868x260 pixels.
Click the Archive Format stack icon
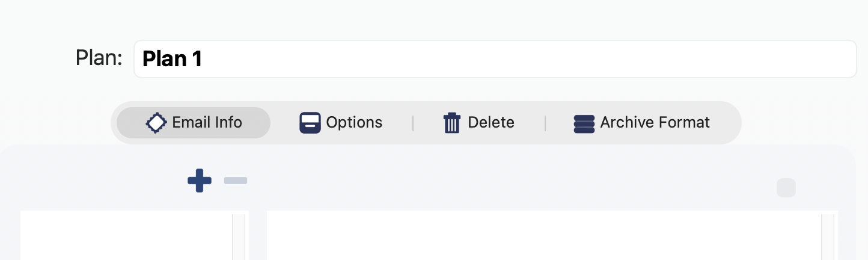[584, 123]
